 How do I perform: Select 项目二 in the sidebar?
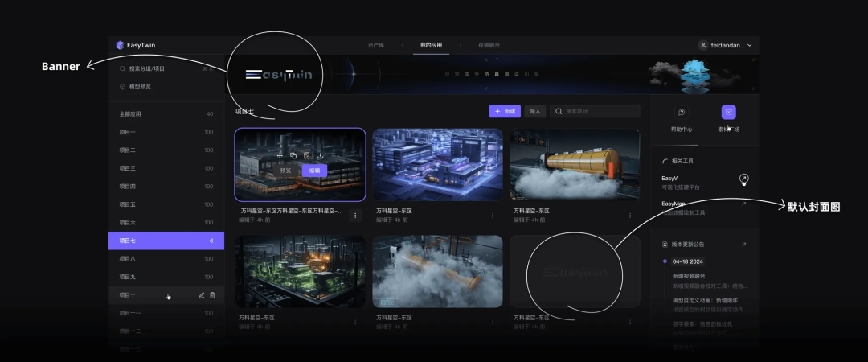(x=166, y=150)
